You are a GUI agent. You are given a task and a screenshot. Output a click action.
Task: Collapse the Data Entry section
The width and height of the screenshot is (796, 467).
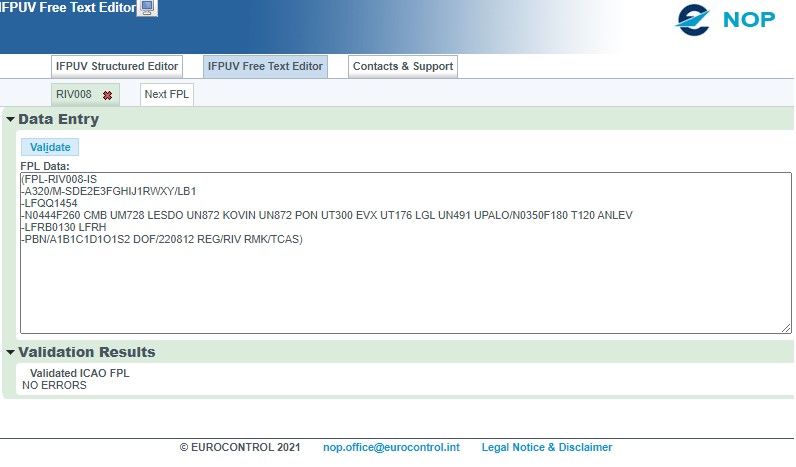(10, 119)
